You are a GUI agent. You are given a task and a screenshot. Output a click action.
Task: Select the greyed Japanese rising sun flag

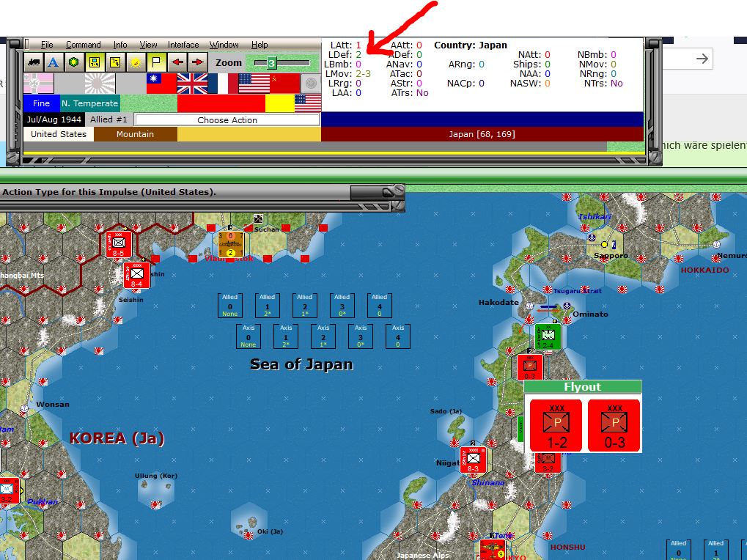[x=100, y=84]
